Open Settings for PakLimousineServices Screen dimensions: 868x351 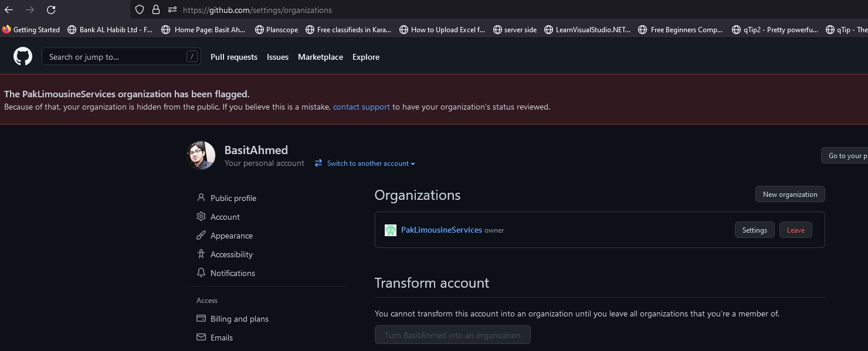tap(755, 230)
